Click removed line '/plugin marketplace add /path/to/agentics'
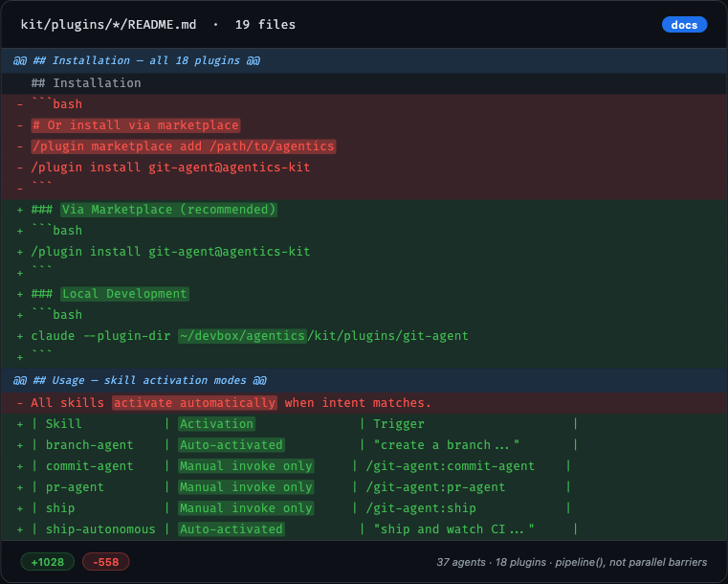728x584 pixels. point(184,146)
